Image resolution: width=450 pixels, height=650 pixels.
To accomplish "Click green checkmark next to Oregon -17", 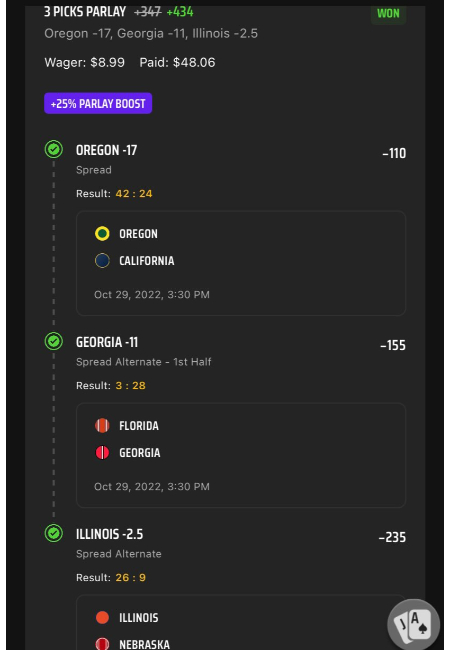I will (54, 149).
